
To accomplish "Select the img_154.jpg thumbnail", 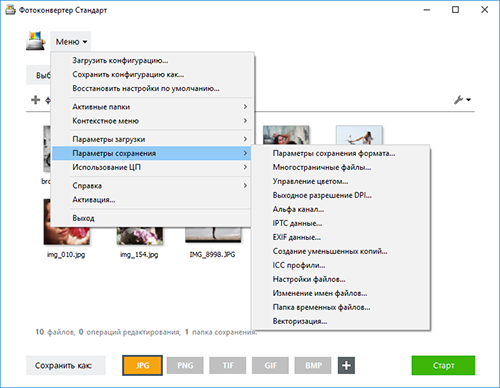I will pyautogui.click(x=139, y=235).
